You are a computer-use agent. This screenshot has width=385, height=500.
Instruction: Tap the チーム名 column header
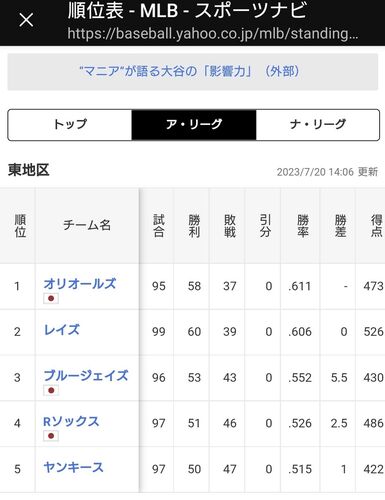click(x=87, y=225)
